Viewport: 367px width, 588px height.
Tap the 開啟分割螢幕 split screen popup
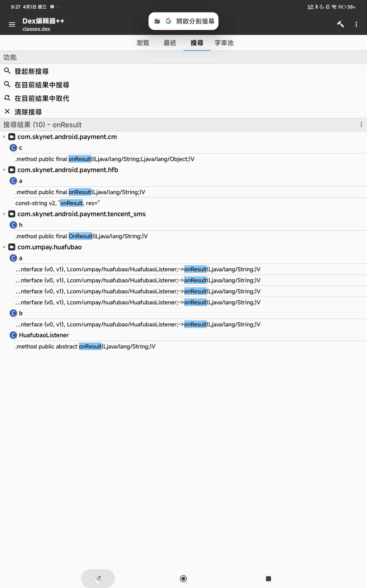point(183,21)
